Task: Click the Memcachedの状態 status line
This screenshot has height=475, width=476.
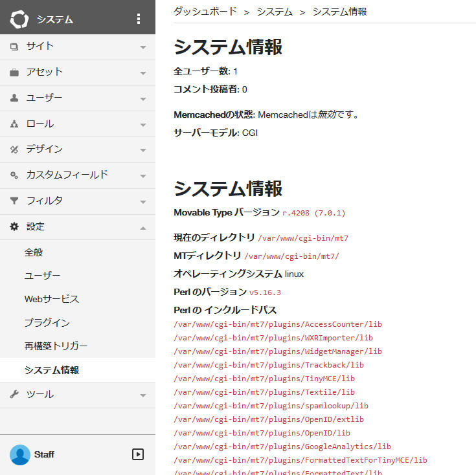Action: point(267,115)
